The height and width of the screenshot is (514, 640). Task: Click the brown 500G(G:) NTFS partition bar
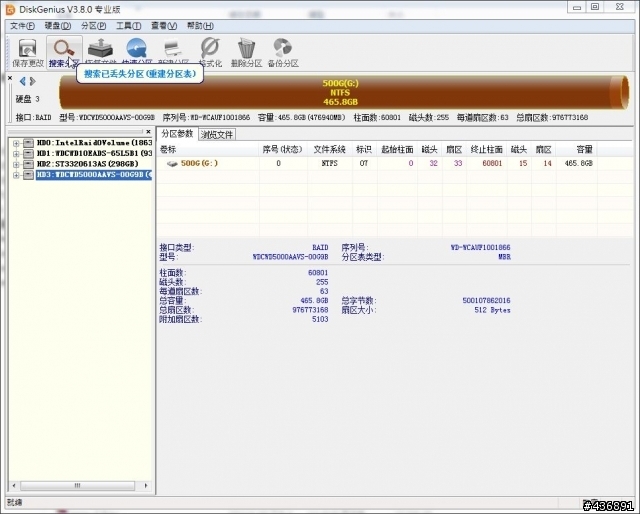(344, 92)
